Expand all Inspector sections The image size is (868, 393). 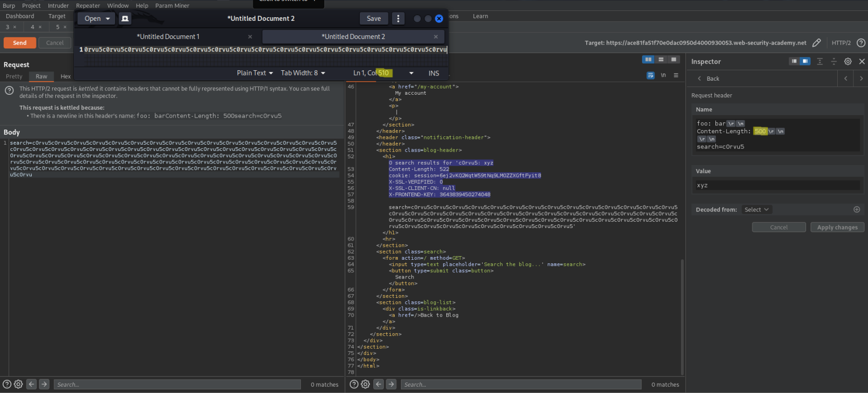point(820,61)
